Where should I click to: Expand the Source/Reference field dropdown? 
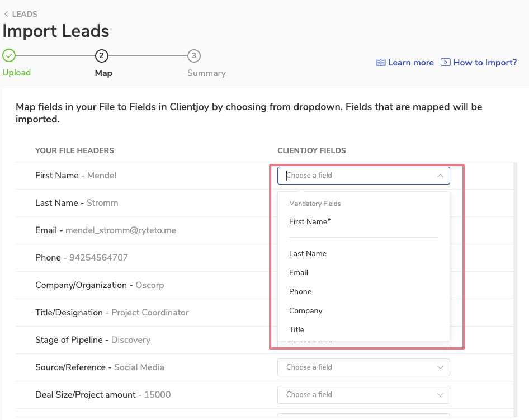(x=363, y=367)
